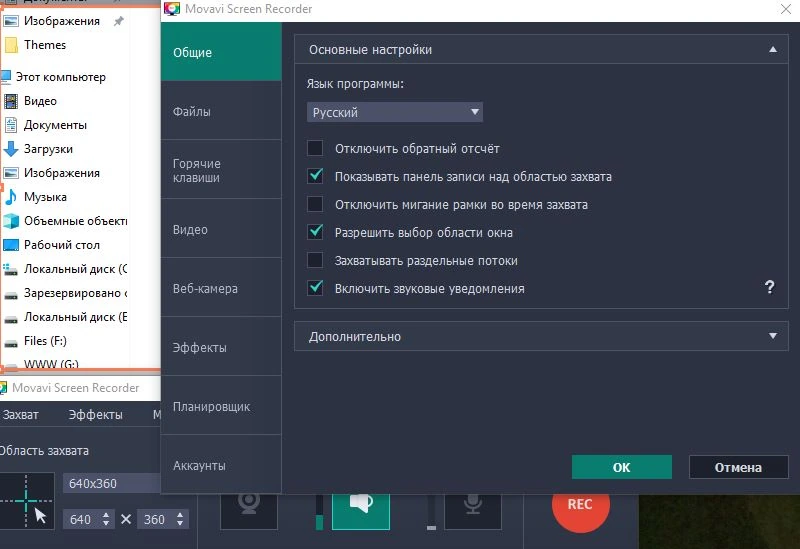Open Объемные объекты in Explorer
The height and width of the screenshot is (549, 800).
pos(76,221)
